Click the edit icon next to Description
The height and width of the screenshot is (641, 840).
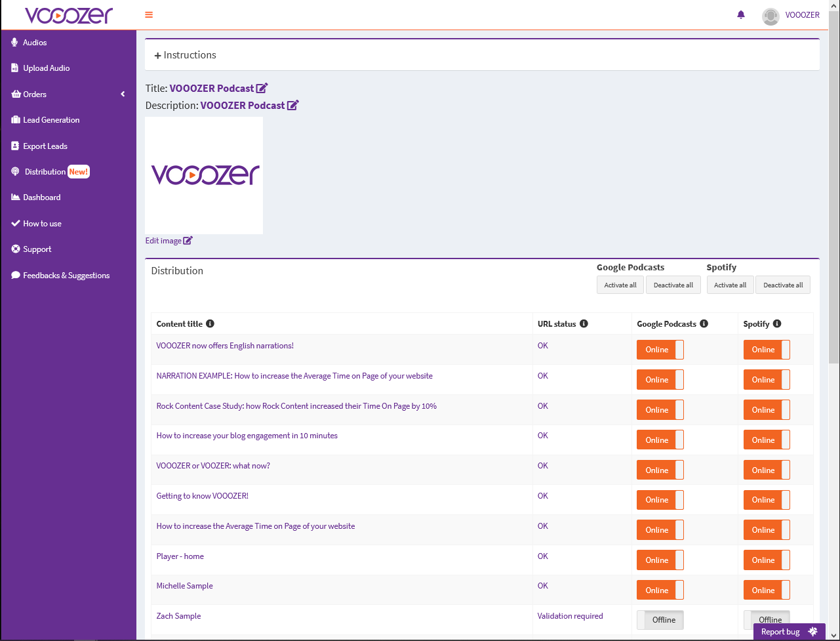(x=293, y=106)
